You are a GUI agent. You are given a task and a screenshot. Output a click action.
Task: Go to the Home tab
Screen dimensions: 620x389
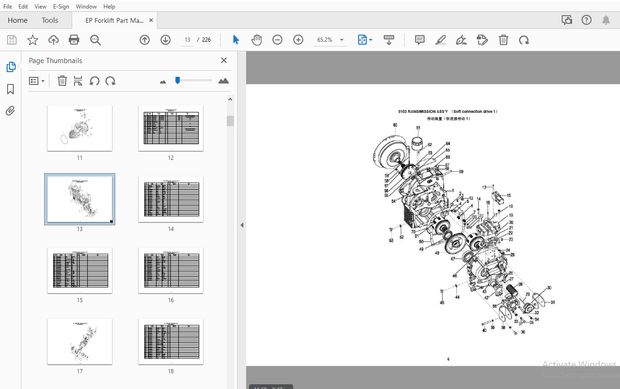click(x=17, y=20)
